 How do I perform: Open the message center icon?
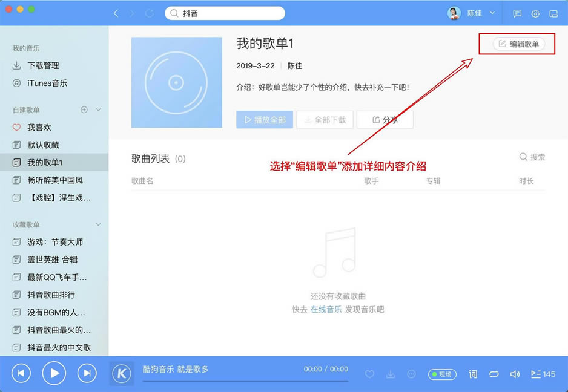[518, 13]
